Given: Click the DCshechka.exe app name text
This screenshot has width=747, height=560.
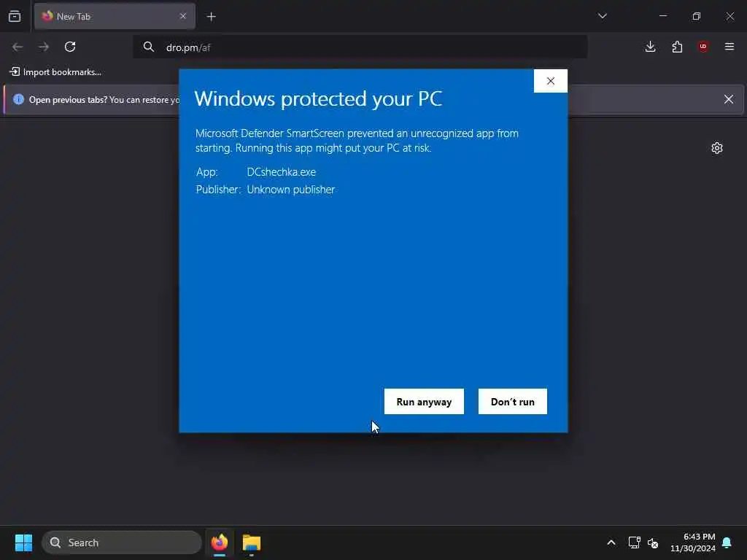Looking at the screenshot, I should click(281, 172).
